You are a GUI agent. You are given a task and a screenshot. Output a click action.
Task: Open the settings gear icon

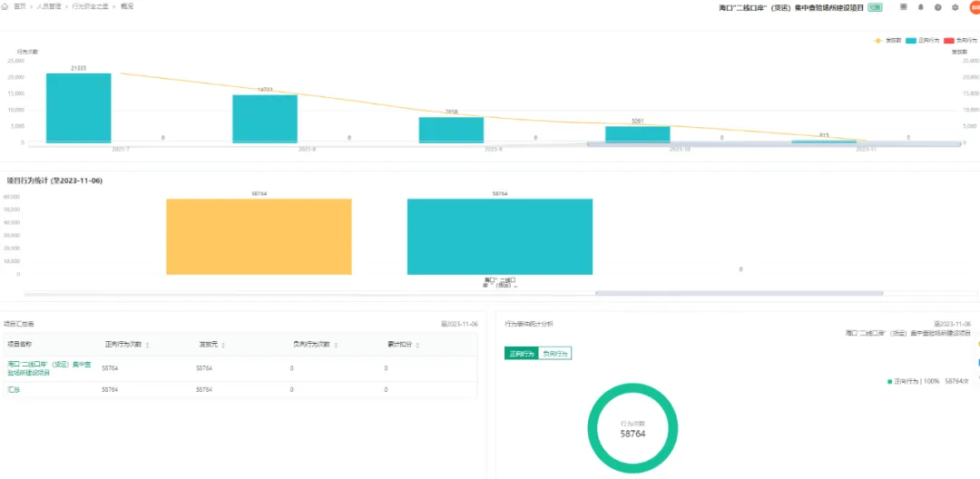click(955, 7)
